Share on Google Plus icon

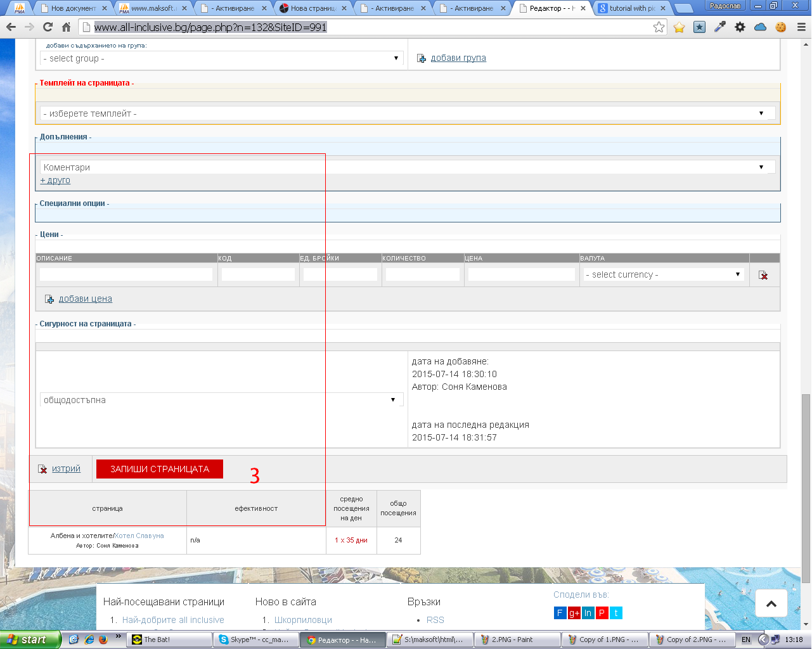click(x=574, y=613)
